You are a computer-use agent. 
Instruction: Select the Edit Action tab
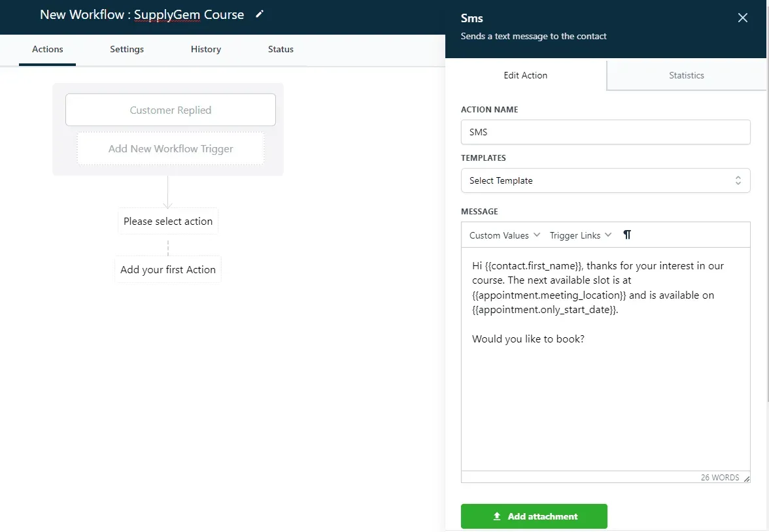pos(525,75)
